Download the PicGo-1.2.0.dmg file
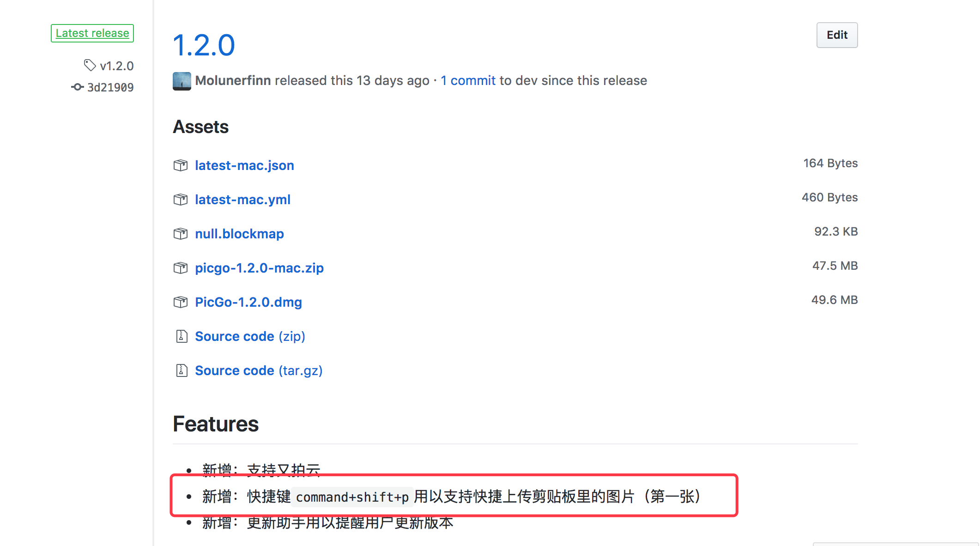This screenshot has height=546, width=980. (x=248, y=302)
